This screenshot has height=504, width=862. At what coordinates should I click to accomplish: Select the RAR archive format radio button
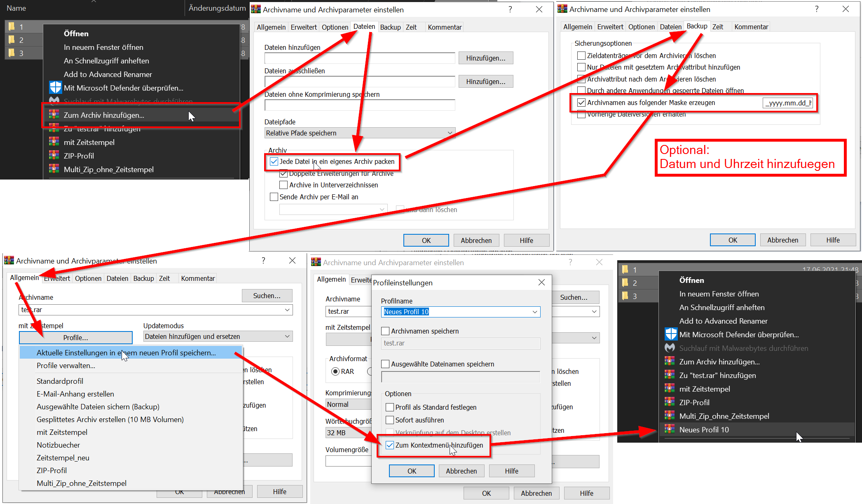[x=335, y=371]
